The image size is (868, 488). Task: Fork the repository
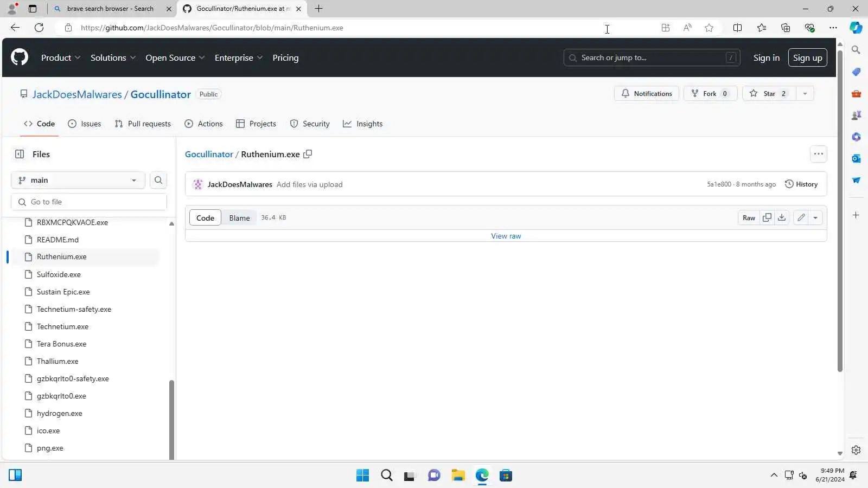pos(710,94)
